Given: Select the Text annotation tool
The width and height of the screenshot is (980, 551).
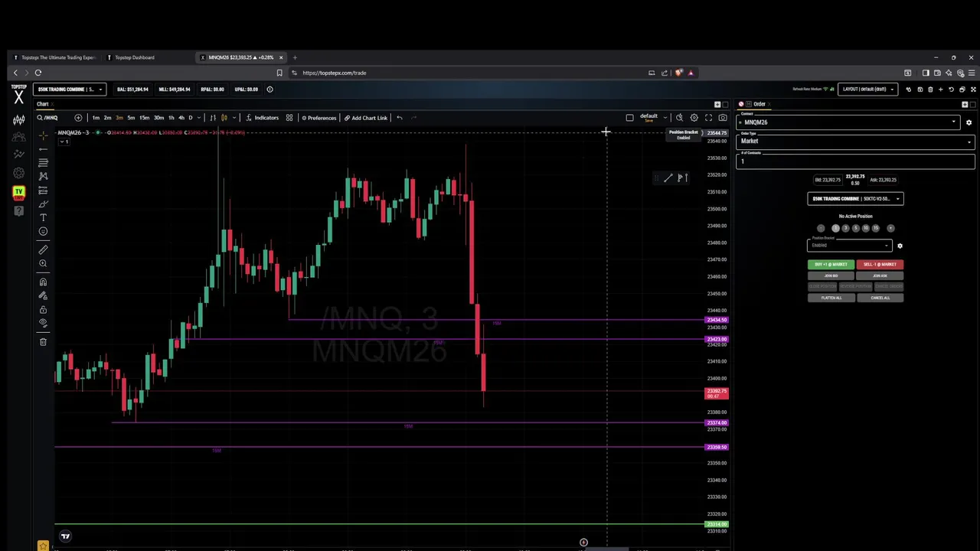Looking at the screenshot, I should (x=43, y=217).
